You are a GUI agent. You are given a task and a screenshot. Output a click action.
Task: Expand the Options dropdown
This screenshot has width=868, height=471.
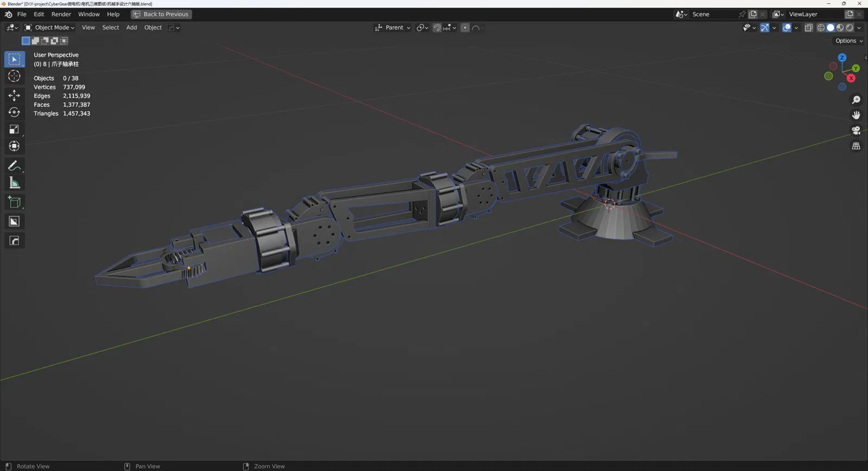pyautogui.click(x=849, y=41)
